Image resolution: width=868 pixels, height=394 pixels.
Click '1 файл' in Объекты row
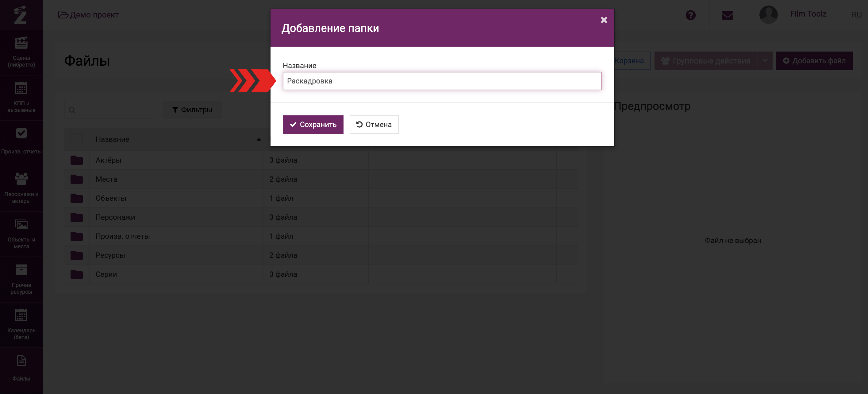(281, 198)
